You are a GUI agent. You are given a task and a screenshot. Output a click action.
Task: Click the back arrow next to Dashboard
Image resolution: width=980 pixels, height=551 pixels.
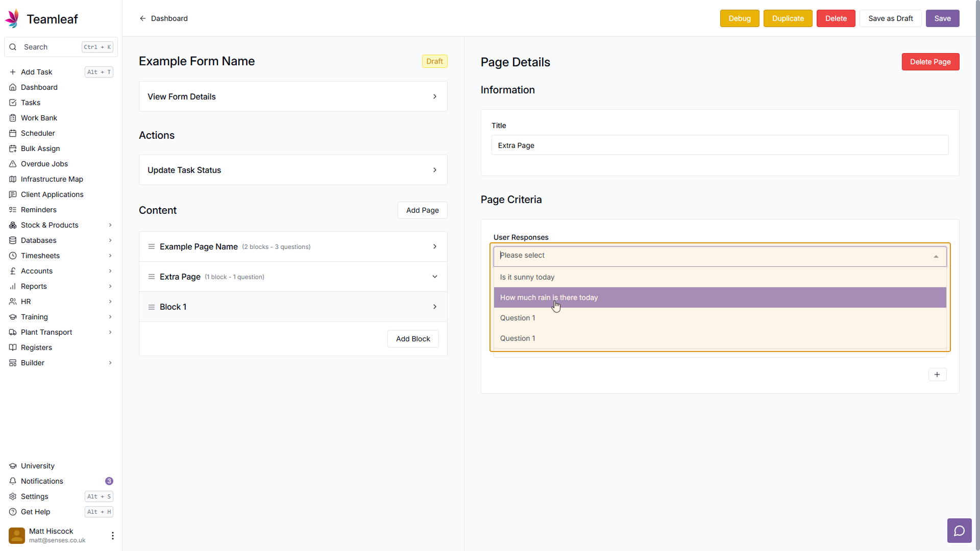143,18
